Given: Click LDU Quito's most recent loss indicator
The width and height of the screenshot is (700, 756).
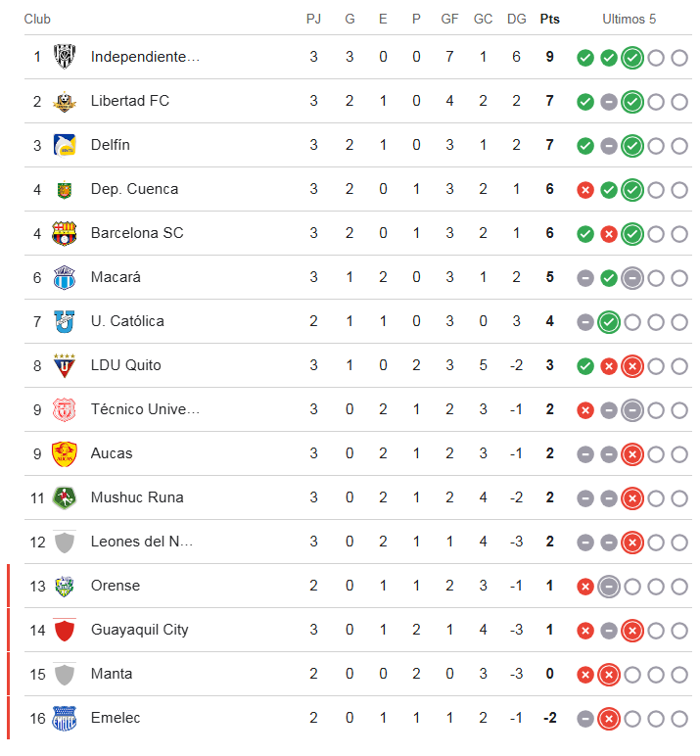Looking at the screenshot, I should coord(632,366).
